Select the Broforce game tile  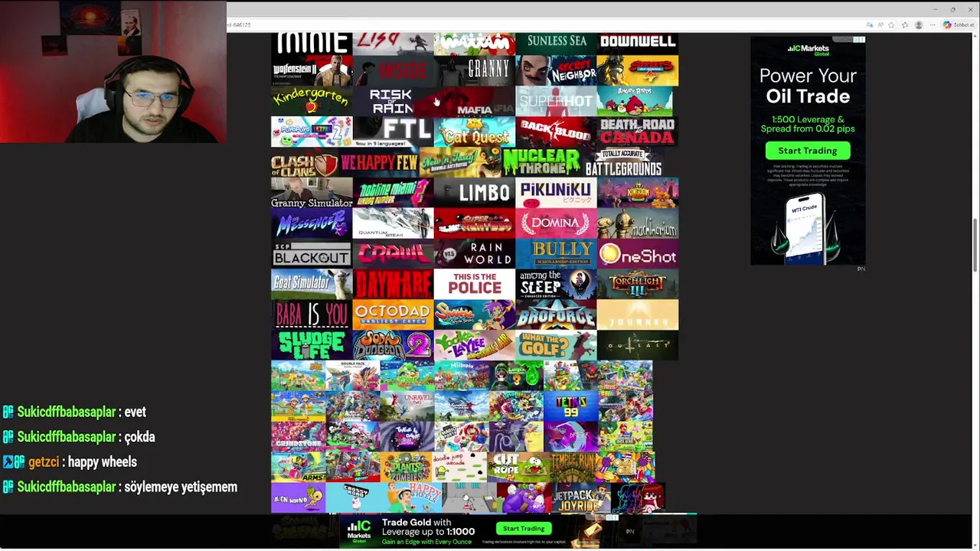(556, 315)
